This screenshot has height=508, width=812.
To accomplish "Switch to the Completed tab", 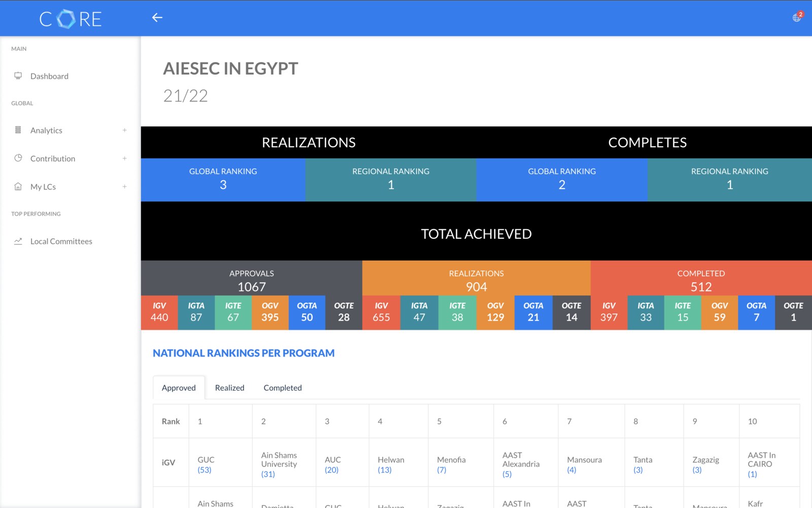I will click(283, 388).
